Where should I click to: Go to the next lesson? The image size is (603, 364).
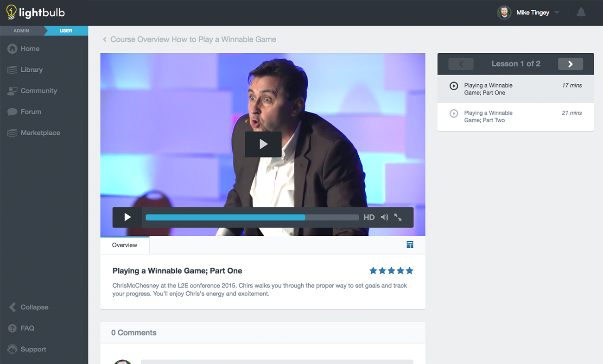tap(571, 64)
